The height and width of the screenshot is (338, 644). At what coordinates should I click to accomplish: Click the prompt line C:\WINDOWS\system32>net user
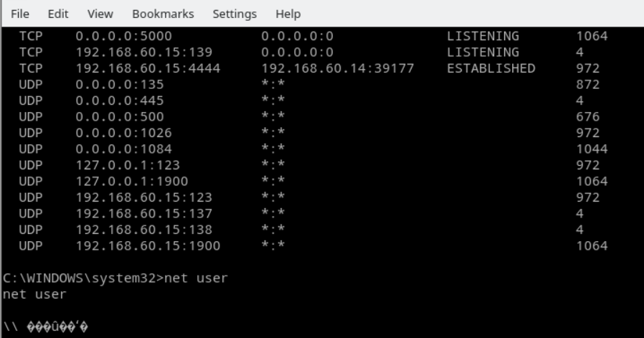coord(115,278)
